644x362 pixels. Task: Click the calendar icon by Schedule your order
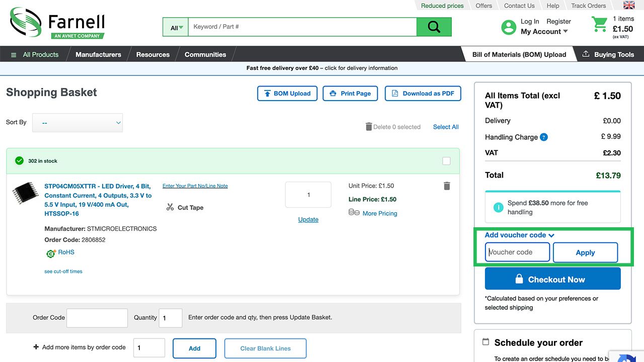click(x=486, y=342)
